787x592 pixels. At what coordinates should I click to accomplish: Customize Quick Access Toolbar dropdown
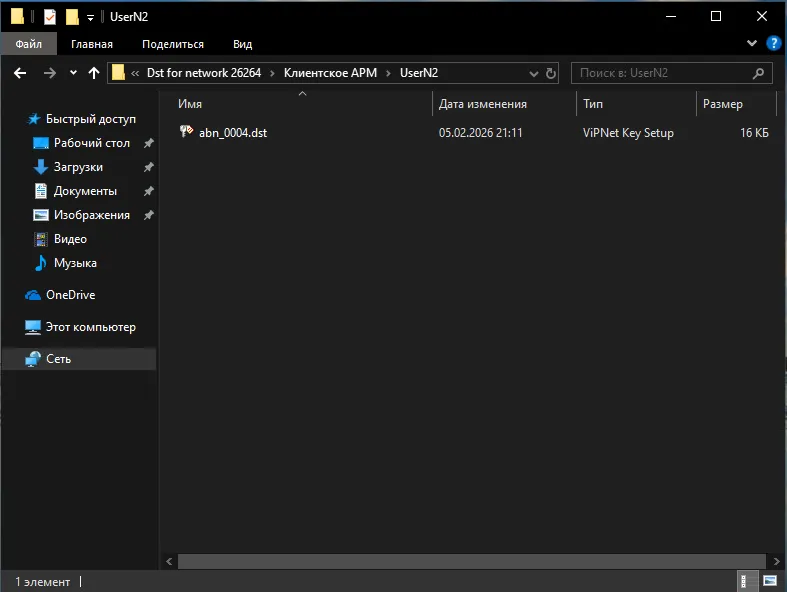pos(90,18)
